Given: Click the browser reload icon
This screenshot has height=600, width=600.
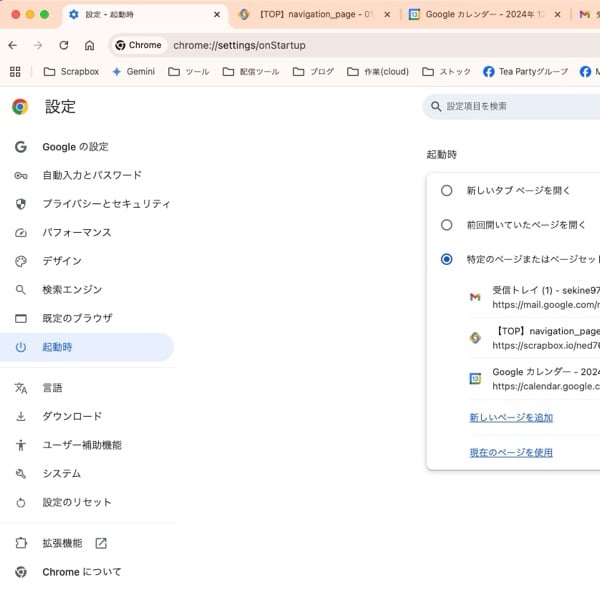Looking at the screenshot, I should [x=64, y=45].
